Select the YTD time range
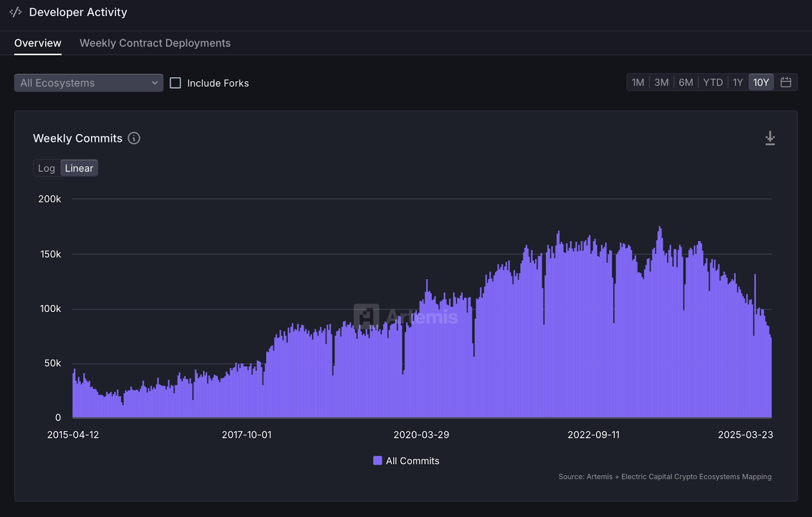The height and width of the screenshot is (517, 812). pos(713,82)
